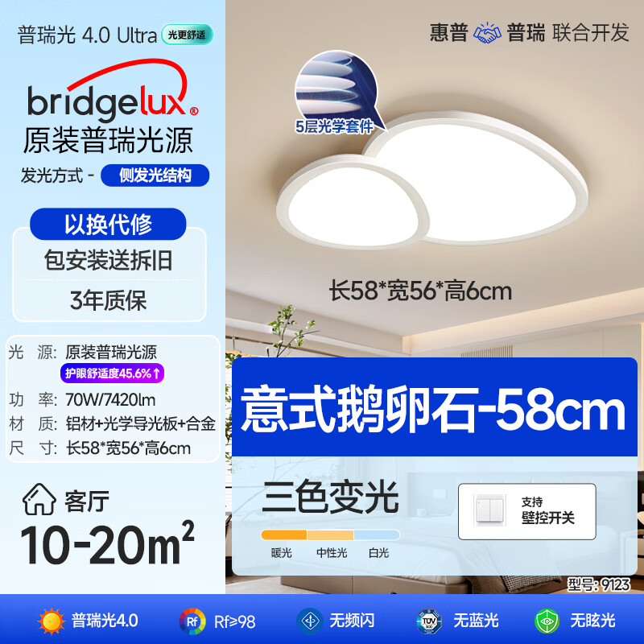Click the handshake icon between 惠普 and 普瑞
Image resolution: width=644 pixels, height=644 pixels.
tap(487, 33)
